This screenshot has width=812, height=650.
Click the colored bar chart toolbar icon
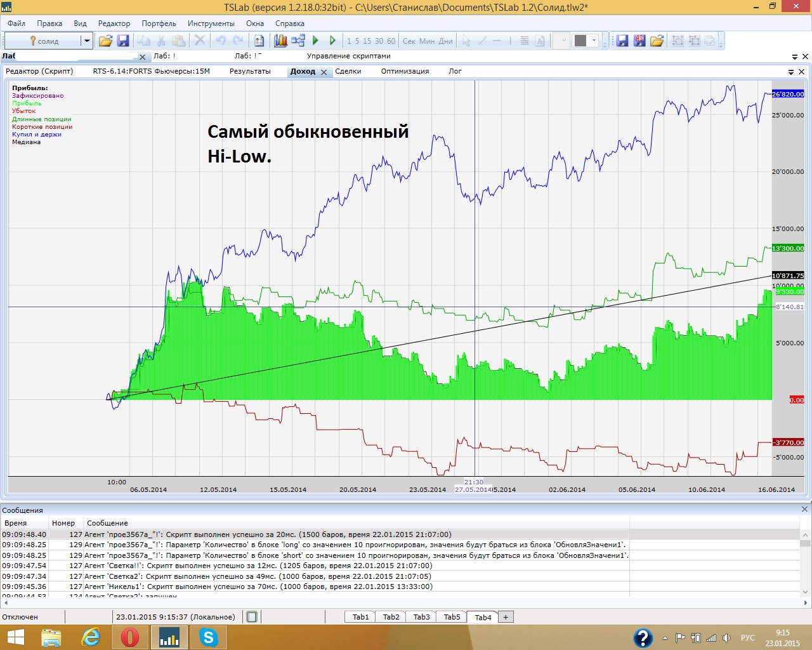280,41
